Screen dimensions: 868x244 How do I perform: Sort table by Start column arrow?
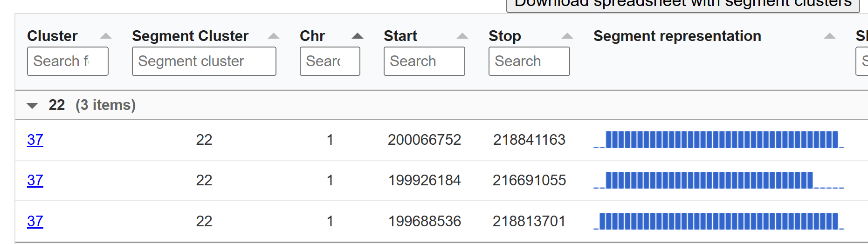[x=462, y=36]
